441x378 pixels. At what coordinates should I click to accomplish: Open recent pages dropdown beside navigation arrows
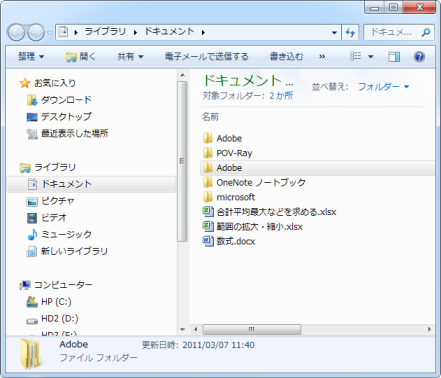[x=50, y=33]
